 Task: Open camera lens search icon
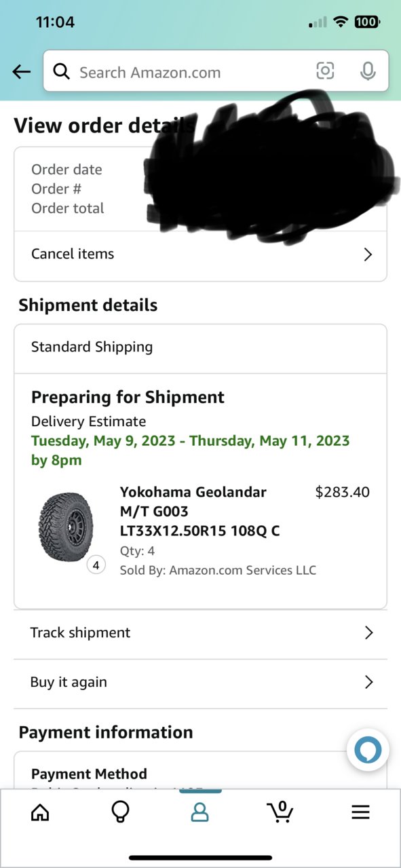[x=326, y=71]
